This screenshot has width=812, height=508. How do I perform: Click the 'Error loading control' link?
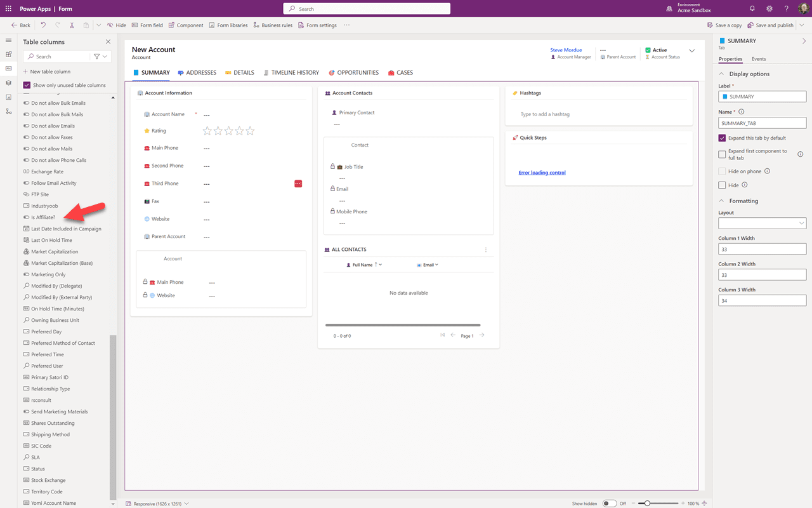point(542,172)
